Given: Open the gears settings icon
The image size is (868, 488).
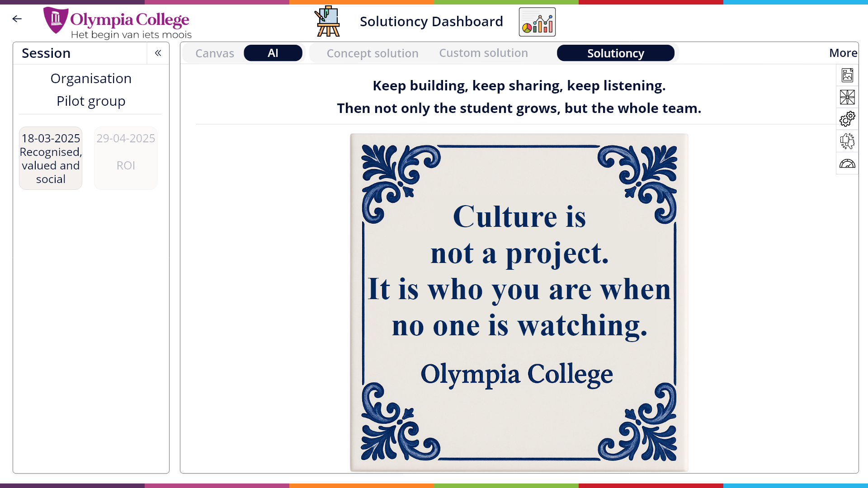Looking at the screenshot, I should (x=847, y=119).
